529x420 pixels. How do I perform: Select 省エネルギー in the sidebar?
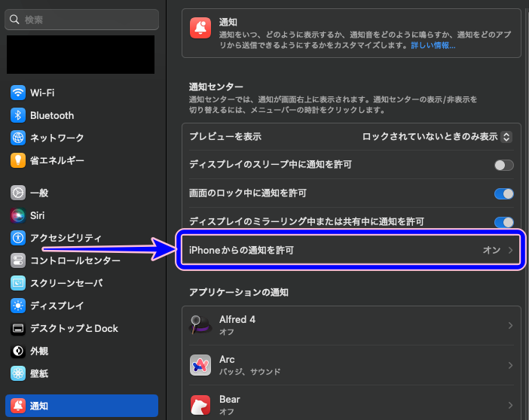pyautogui.click(x=81, y=160)
